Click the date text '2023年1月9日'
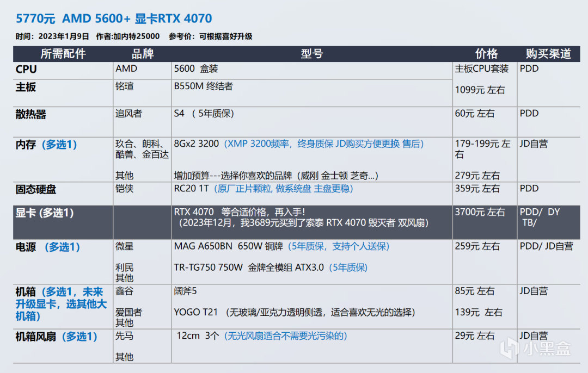Viewport: 588px width, 373px height. point(64,36)
